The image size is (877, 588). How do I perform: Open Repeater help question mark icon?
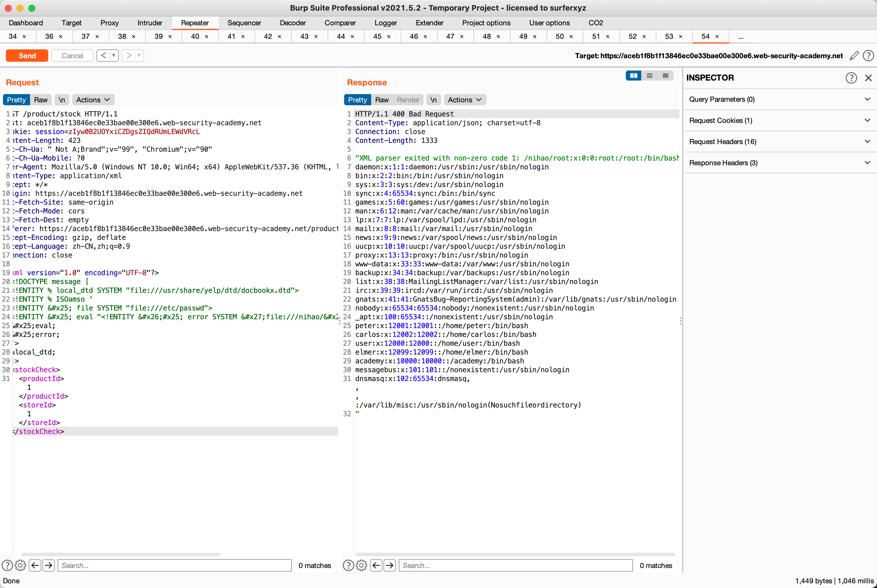click(x=868, y=56)
